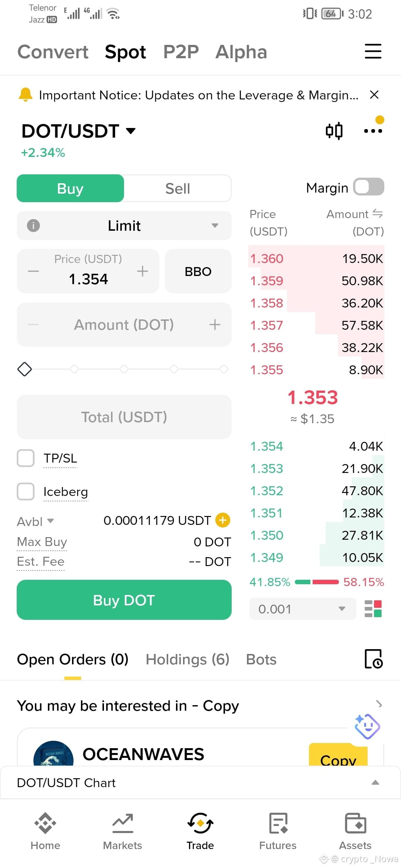Switch to the Holdings (6) tab
The image size is (401, 868).
tap(188, 660)
